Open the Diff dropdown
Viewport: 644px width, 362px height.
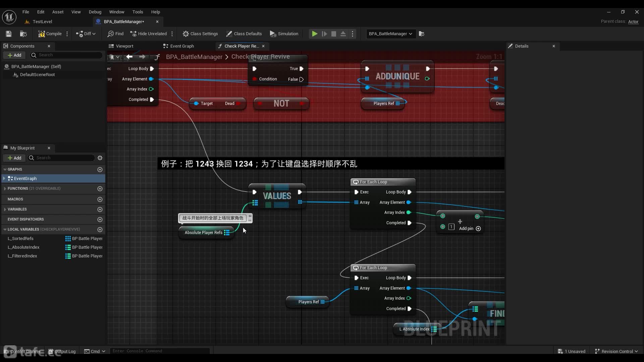pyautogui.click(x=86, y=34)
